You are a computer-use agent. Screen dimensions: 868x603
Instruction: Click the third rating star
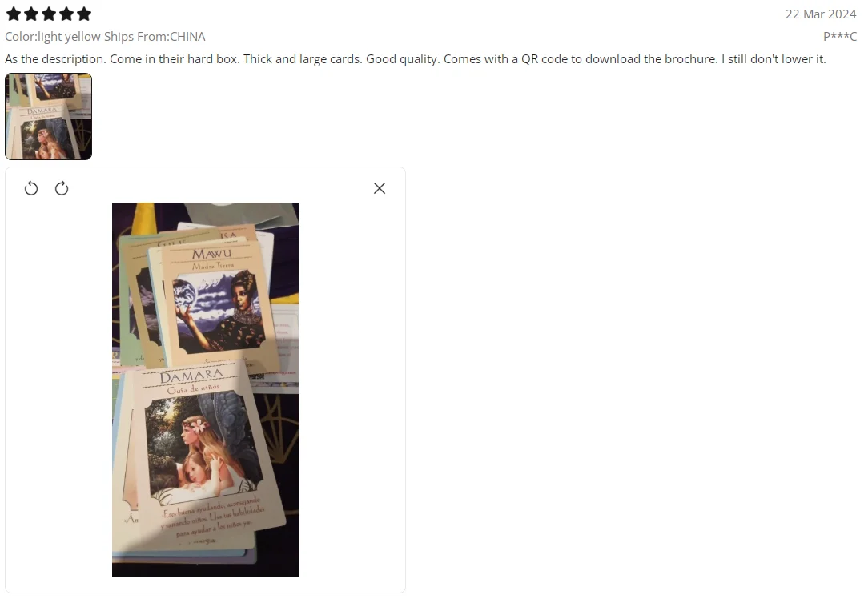[49, 14]
